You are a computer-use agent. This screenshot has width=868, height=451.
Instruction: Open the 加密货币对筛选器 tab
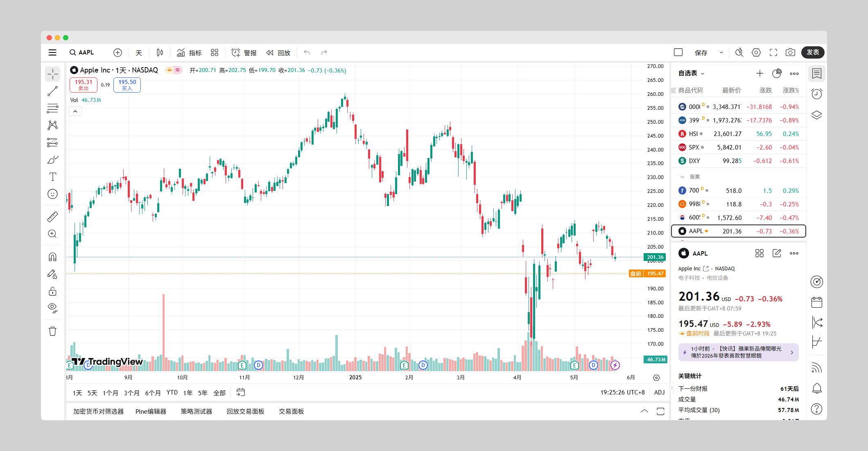coord(98,411)
